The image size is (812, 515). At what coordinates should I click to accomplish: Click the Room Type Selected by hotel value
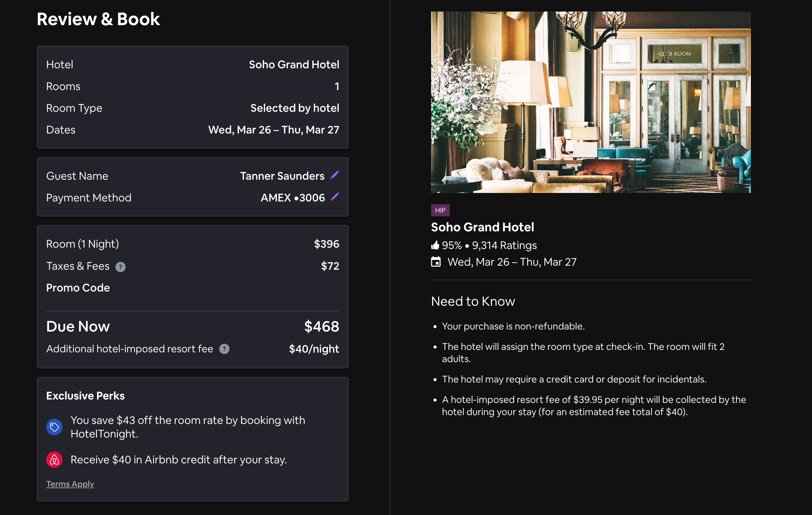(295, 108)
